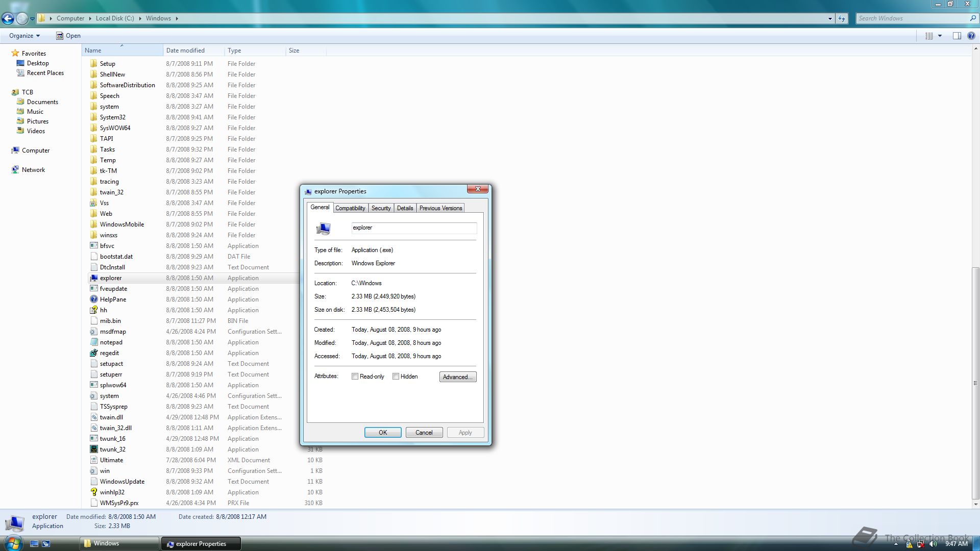Click the Windows taskbar button
Viewport: 980px width, 551px height.
coord(119,543)
